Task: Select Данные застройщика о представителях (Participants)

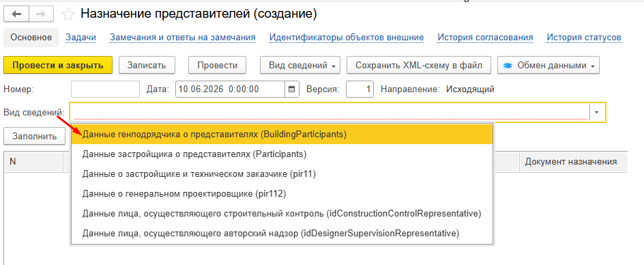Action: (x=282, y=154)
